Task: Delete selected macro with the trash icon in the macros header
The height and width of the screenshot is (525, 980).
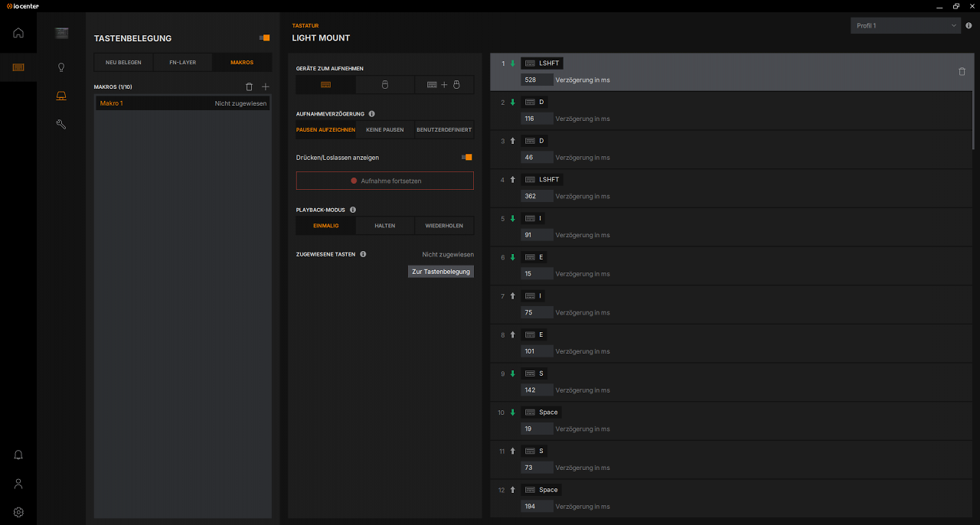Action: (249, 87)
